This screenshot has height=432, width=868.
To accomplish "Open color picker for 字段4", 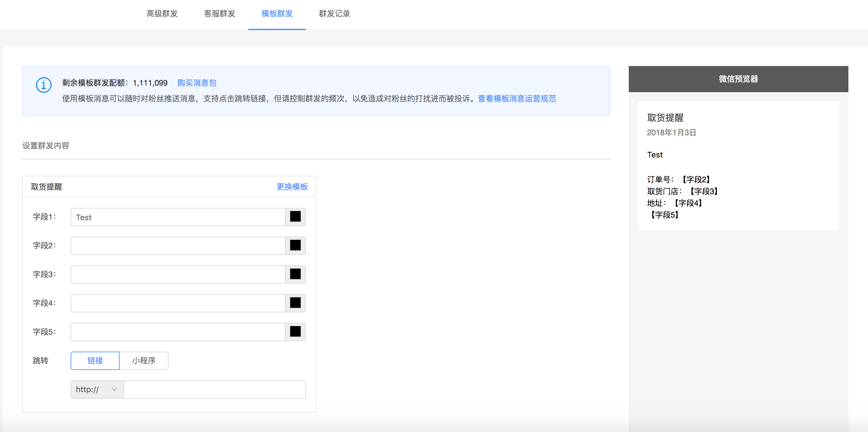I will point(295,303).
